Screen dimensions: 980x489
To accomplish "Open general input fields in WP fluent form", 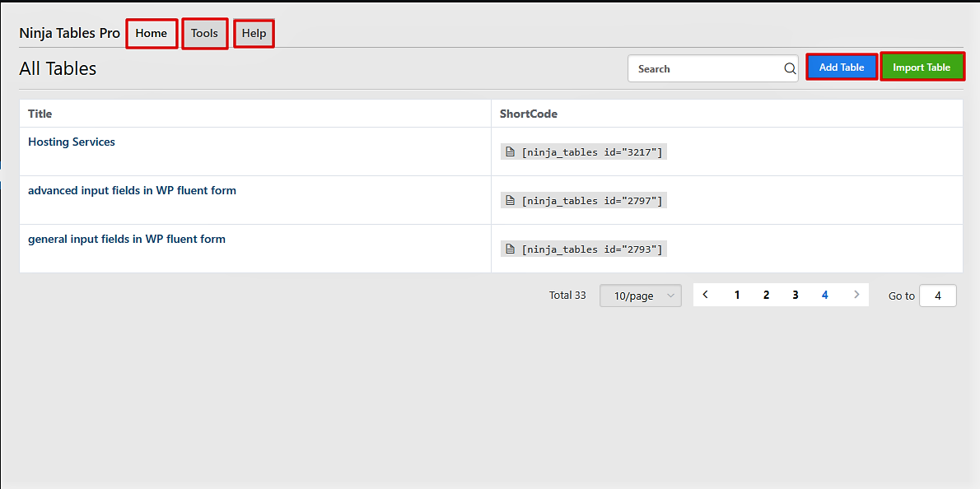I will point(127,239).
